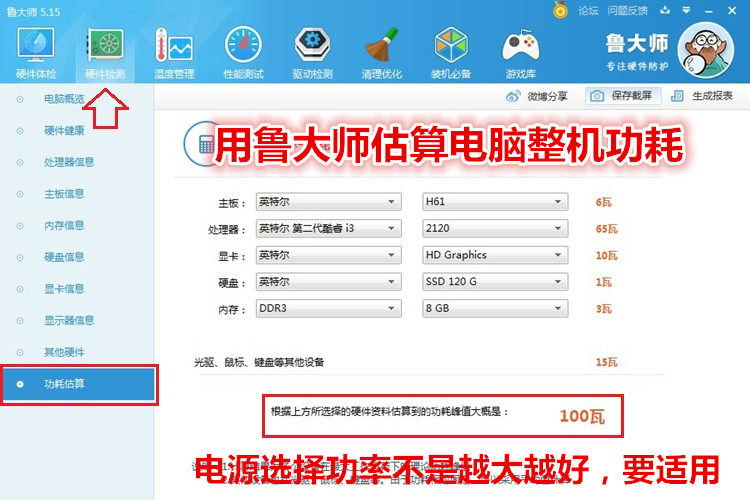Viewport: 750px width, 500px height.
Task: Expand the 主板 brand dropdown 英特尔
Action: 329,202
